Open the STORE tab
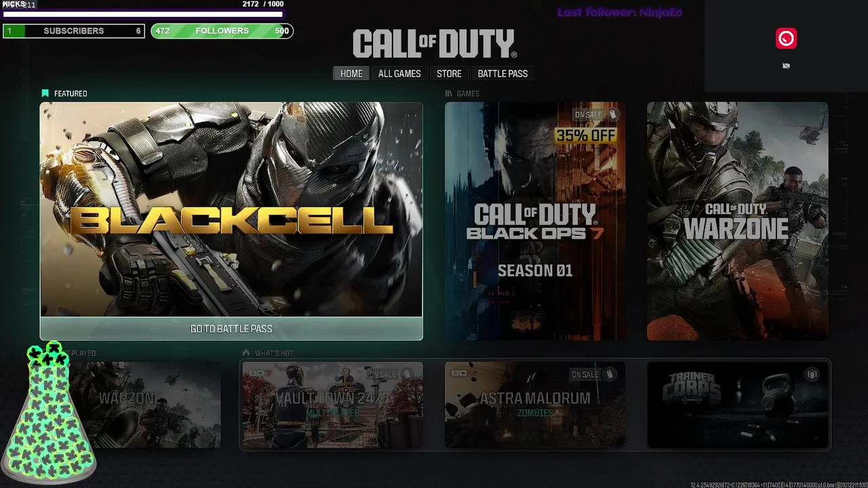The image size is (868, 488). pyautogui.click(x=449, y=73)
